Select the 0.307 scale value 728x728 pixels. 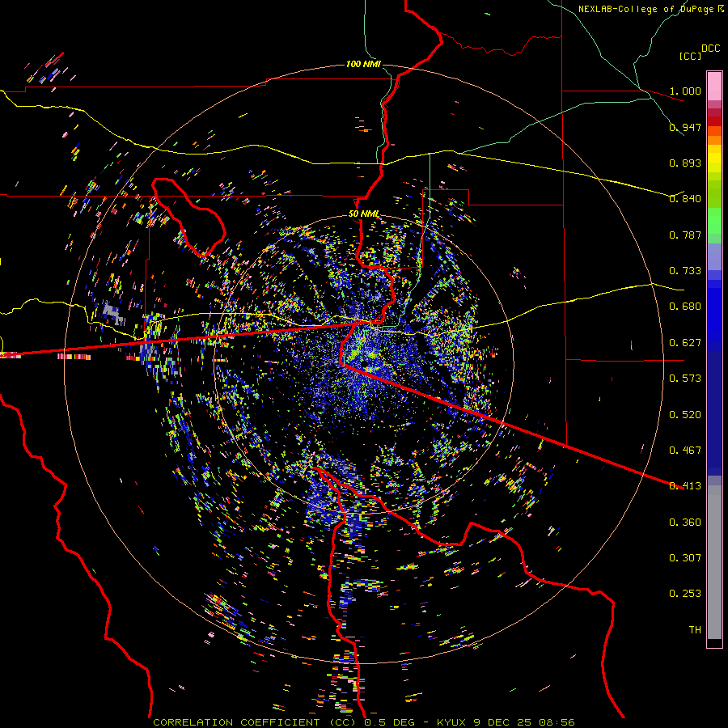pos(685,558)
